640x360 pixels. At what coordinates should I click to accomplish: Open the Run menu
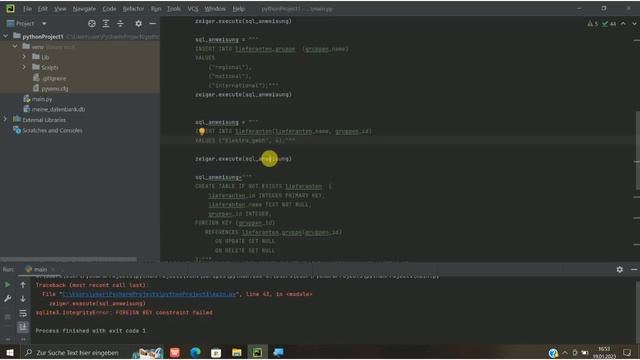[156, 9]
